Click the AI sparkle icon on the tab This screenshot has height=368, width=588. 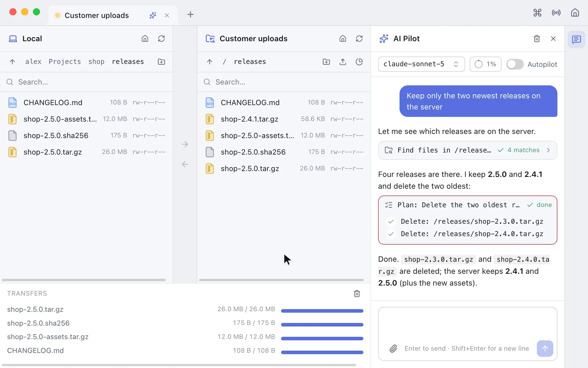[x=153, y=15]
